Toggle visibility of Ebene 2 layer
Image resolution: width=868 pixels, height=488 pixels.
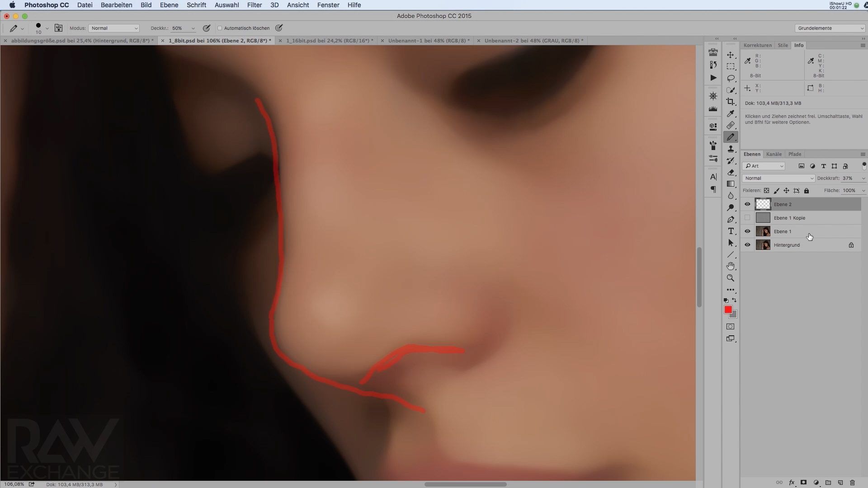click(747, 204)
